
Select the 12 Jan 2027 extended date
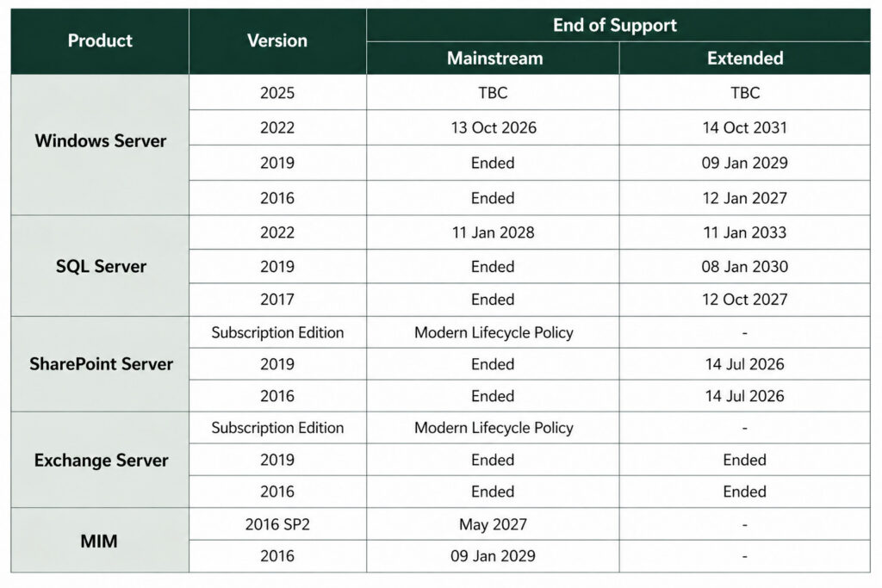point(744,198)
